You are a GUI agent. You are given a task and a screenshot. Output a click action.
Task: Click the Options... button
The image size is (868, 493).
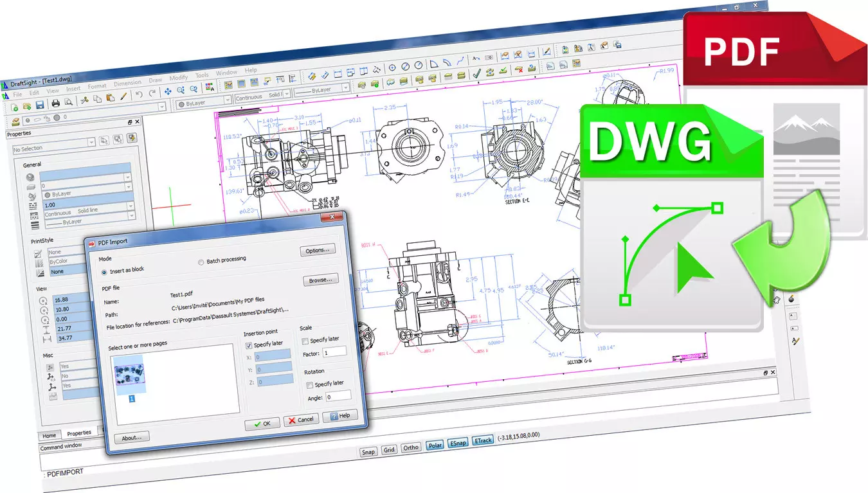point(318,251)
